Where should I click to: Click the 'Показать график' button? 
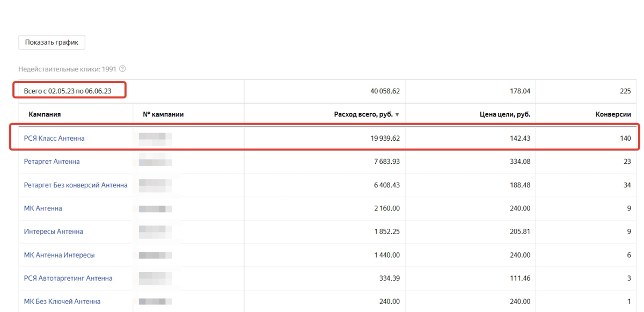coord(52,42)
